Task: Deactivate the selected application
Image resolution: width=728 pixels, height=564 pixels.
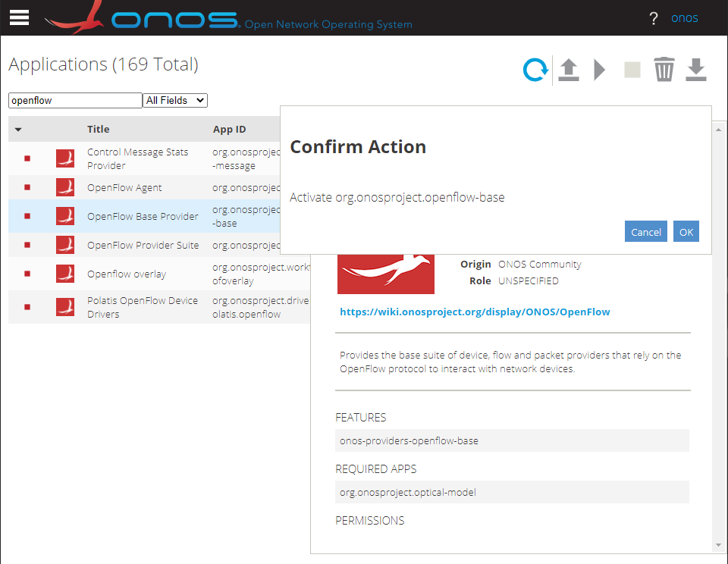Action: pyautogui.click(x=632, y=70)
